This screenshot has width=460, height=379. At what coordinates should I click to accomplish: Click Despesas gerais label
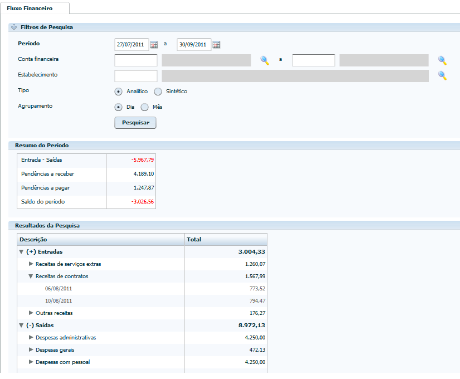(x=55, y=350)
